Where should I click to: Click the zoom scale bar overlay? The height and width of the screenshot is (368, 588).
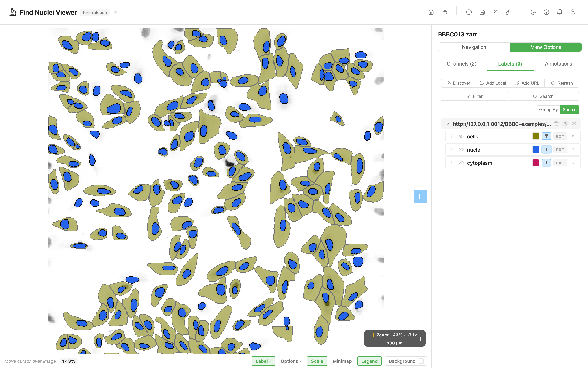click(x=395, y=338)
